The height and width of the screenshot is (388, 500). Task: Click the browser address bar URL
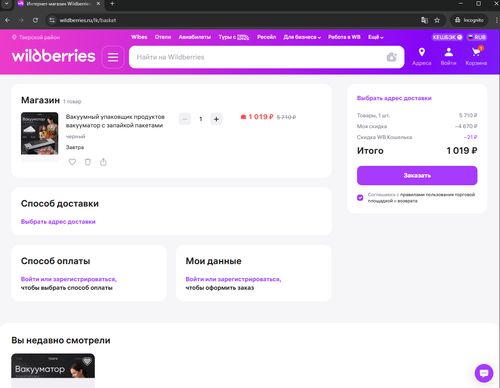click(x=88, y=20)
